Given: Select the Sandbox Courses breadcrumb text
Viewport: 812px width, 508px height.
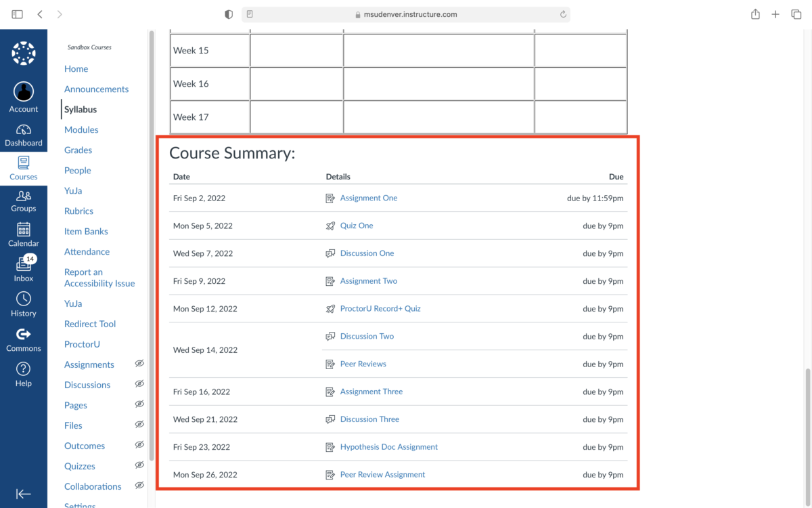Looking at the screenshot, I should coord(89,47).
